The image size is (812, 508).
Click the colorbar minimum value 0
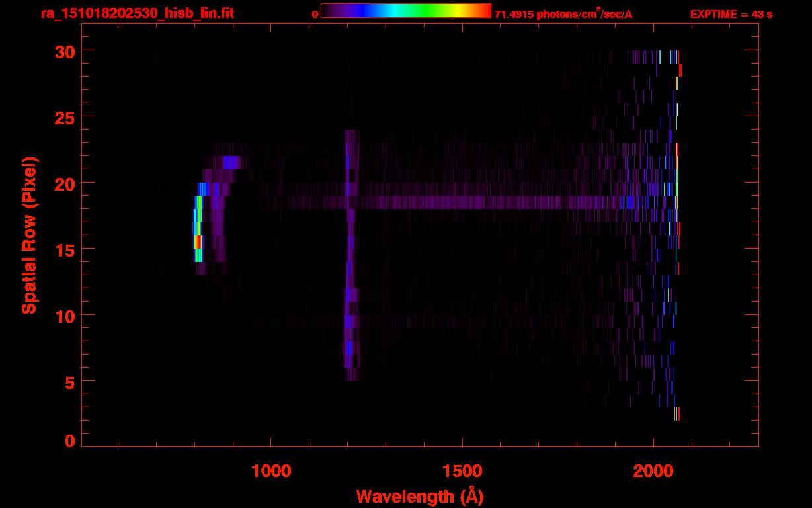click(x=315, y=14)
